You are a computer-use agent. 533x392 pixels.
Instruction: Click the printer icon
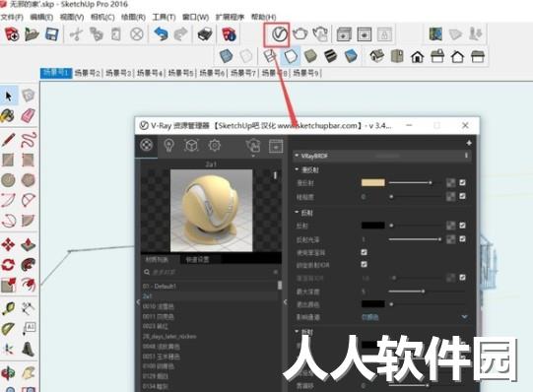point(205,34)
